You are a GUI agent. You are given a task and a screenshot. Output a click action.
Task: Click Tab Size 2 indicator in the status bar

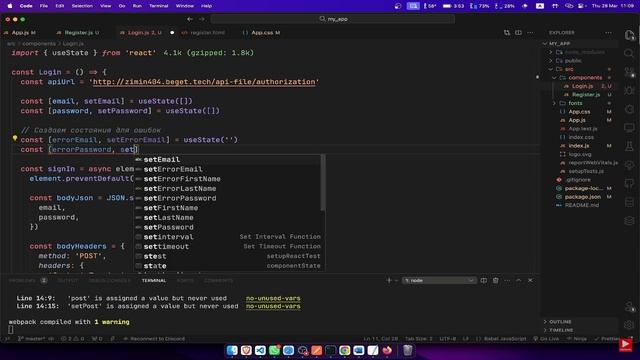coord(418,339)
